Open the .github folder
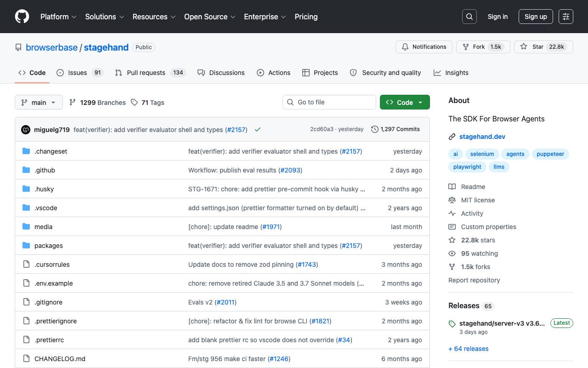Screen dimensions: 588x368 point(45,170)
